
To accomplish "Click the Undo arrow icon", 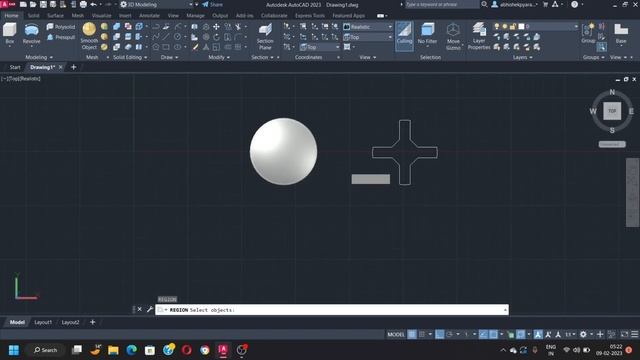I will pyautogui.click(x=93, y=4).
